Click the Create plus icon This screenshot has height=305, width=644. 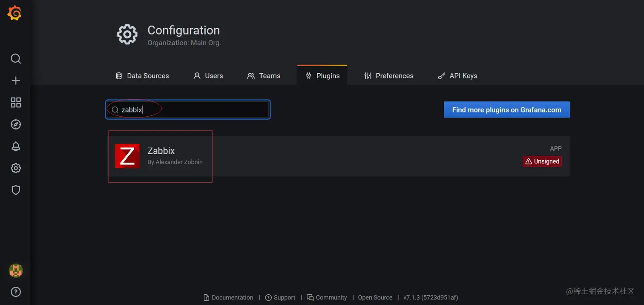tap(15, 80)
